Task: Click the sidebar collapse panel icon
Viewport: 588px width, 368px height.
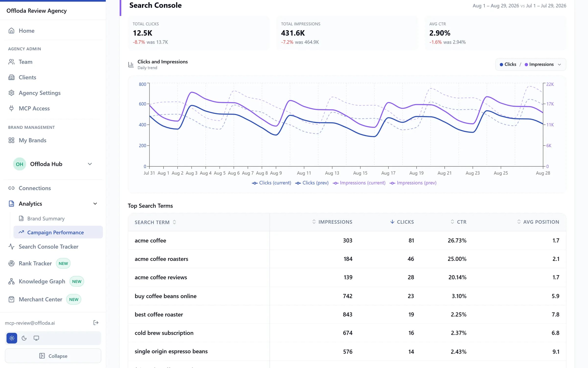Action: point(42,356)
